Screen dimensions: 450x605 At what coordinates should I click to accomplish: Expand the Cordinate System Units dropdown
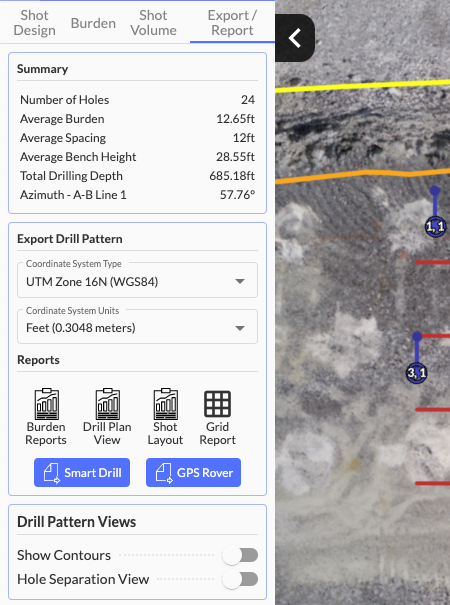point(137,326)
